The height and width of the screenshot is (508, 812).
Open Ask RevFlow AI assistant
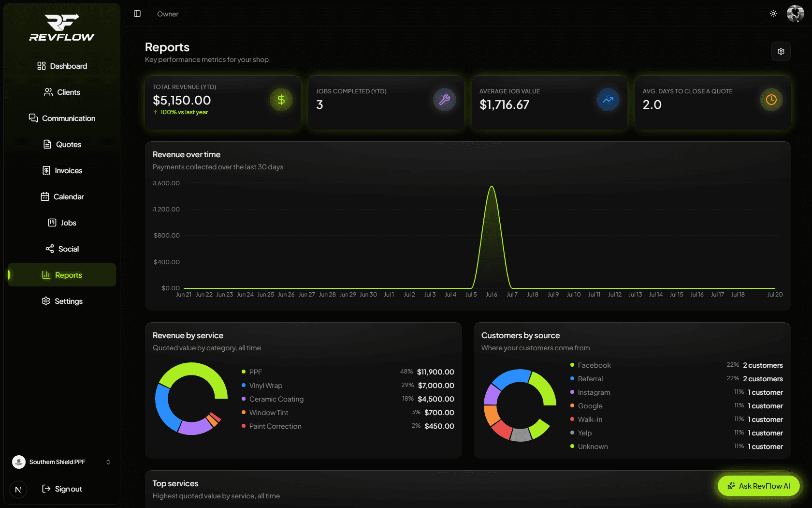tap(759, 486)
